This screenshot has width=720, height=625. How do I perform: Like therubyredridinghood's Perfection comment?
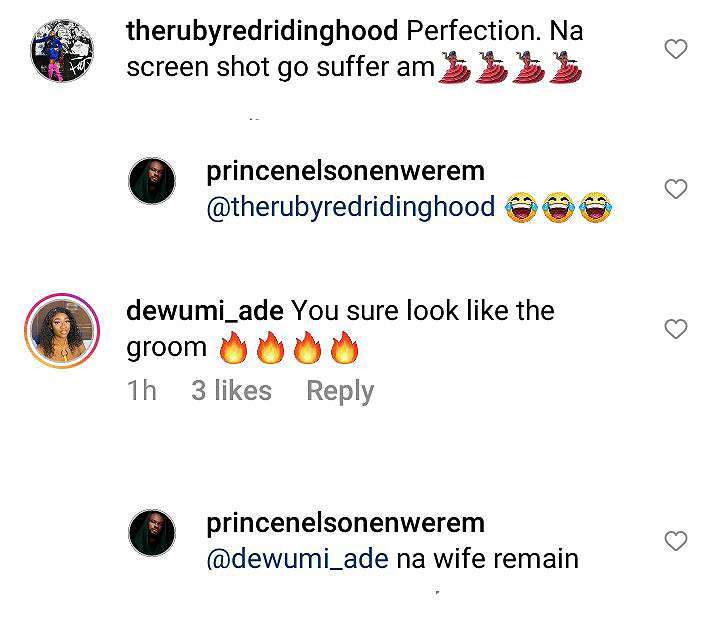point(676,48)
